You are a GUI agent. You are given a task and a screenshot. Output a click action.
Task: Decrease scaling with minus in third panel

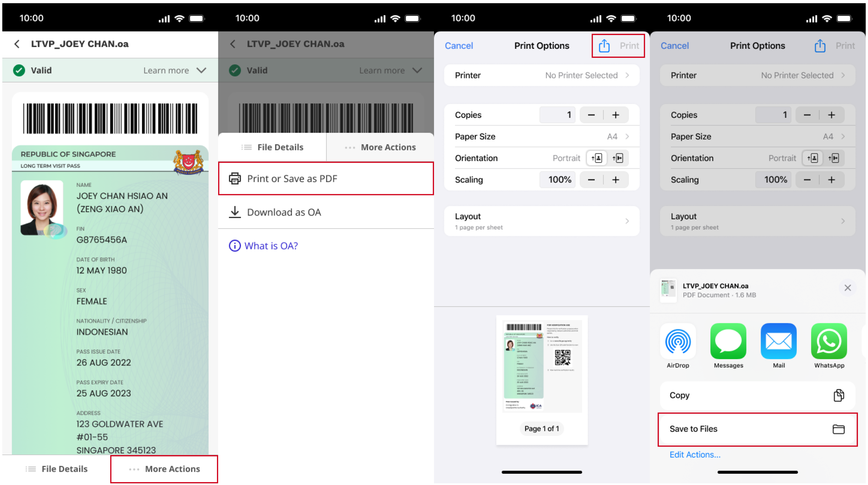[x=591, y=180]
